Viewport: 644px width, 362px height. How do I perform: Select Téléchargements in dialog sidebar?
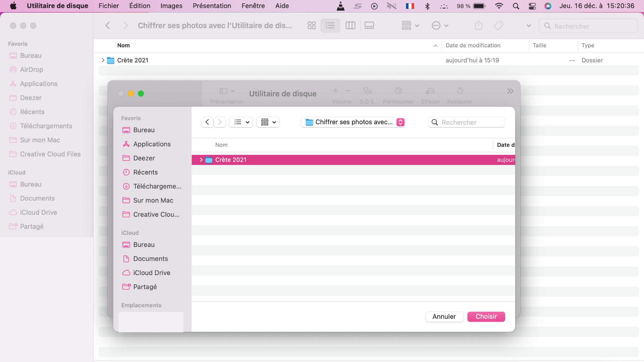pyautogui.click(x=157, y=186)
